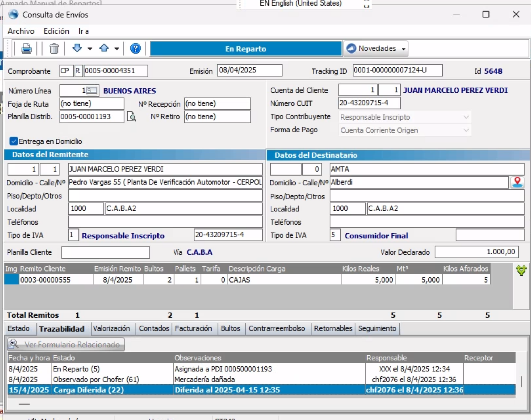Click the Planilla Cliente input field
The image size is (531, 420).
coord(106,252)
